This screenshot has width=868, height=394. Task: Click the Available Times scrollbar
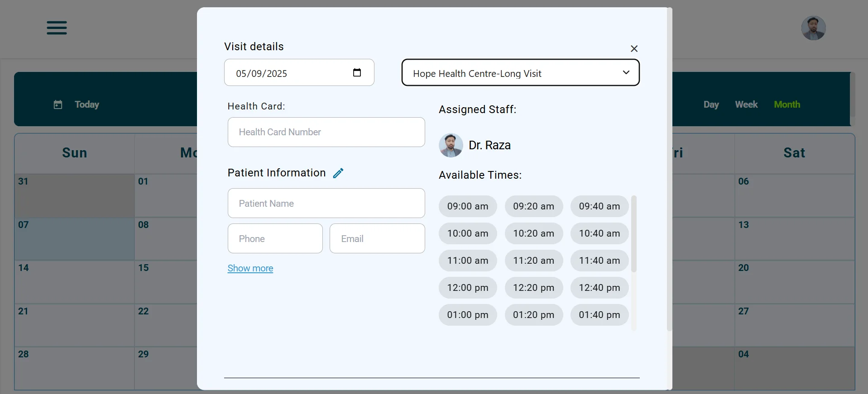[x=633, y=234]
